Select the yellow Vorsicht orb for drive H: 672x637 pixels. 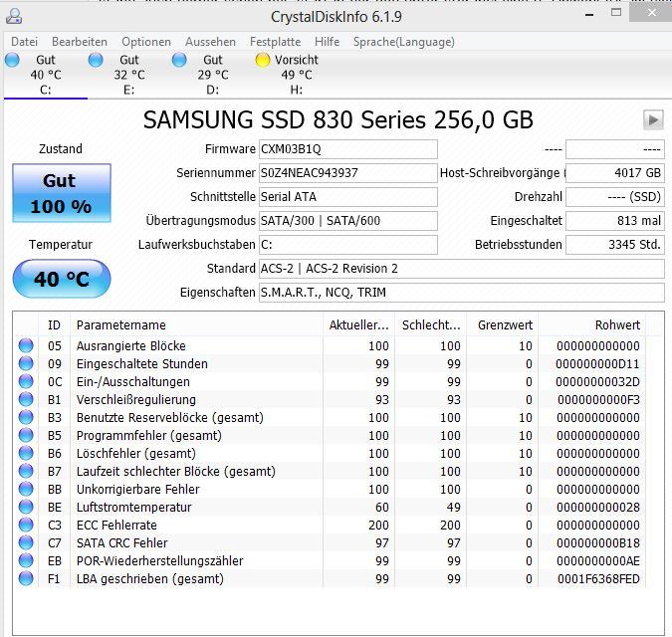(x=262, y=60)
